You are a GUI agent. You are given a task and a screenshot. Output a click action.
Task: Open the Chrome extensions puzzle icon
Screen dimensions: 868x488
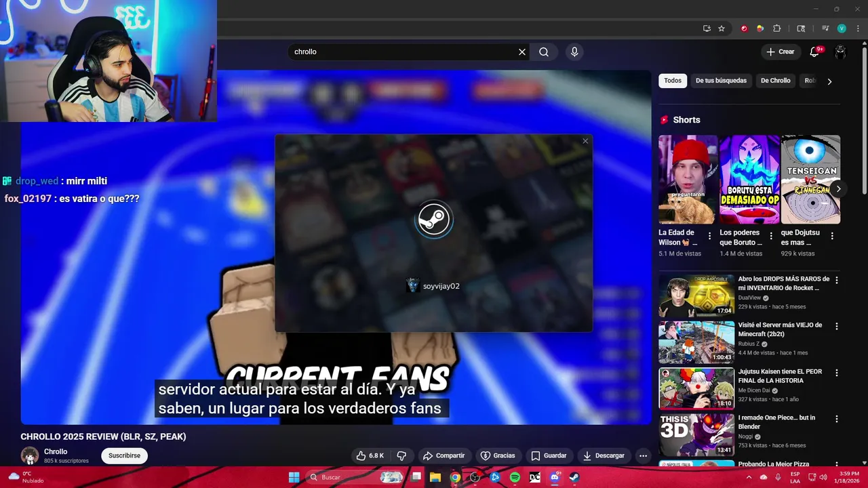pos(777,28)
